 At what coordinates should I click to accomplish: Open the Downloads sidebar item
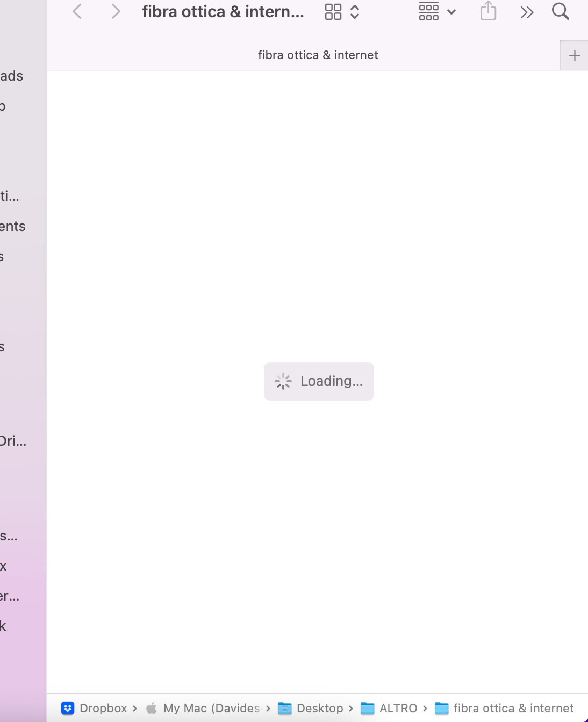11,75
